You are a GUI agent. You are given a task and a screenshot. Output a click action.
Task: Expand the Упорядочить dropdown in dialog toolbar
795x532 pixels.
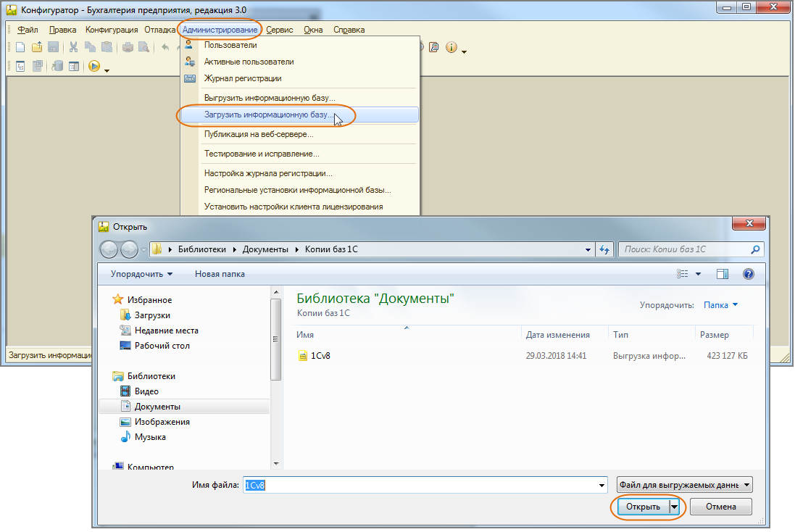[141, 274]
